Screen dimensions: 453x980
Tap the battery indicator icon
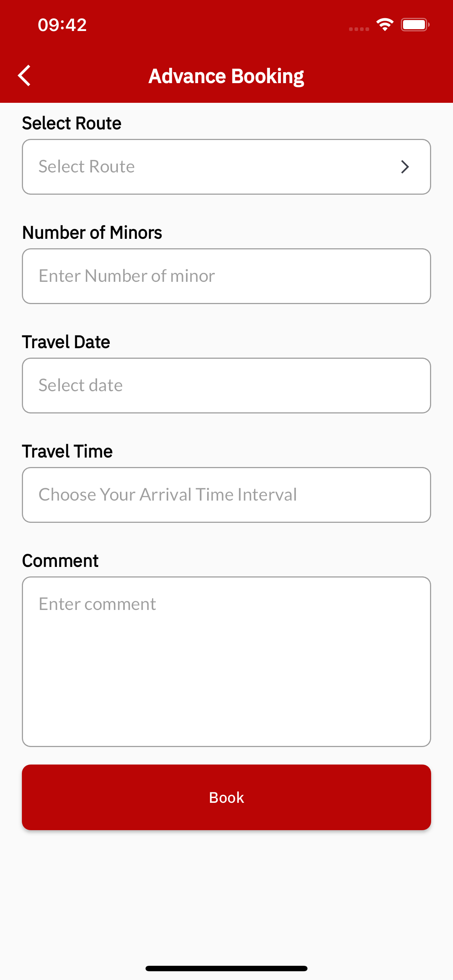(x=415, y=25)
